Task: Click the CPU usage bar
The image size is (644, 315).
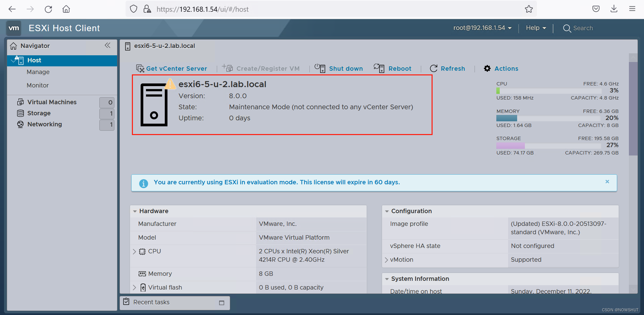Action: coord(548,91)
